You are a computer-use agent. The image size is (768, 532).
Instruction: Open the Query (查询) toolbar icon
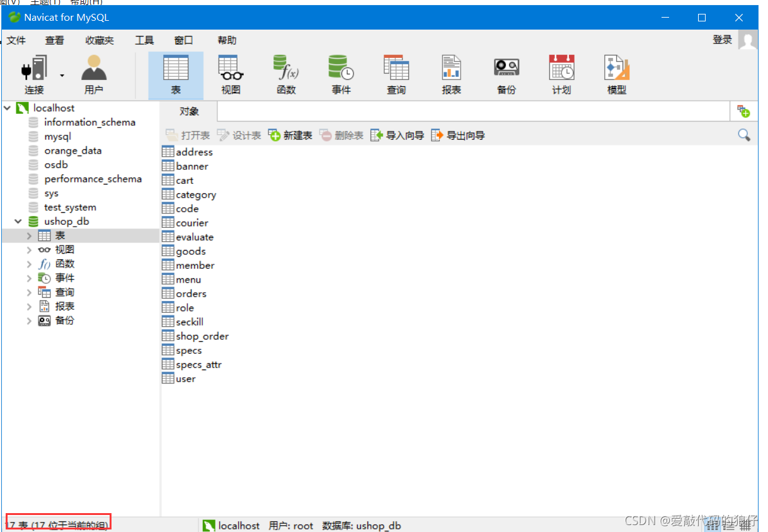pos(396,74)
